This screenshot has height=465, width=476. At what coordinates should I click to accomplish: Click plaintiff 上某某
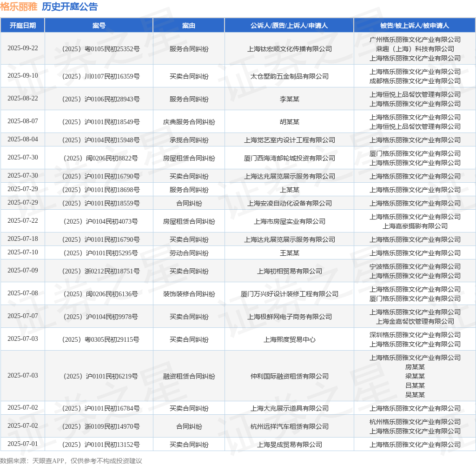pos(289,190)
